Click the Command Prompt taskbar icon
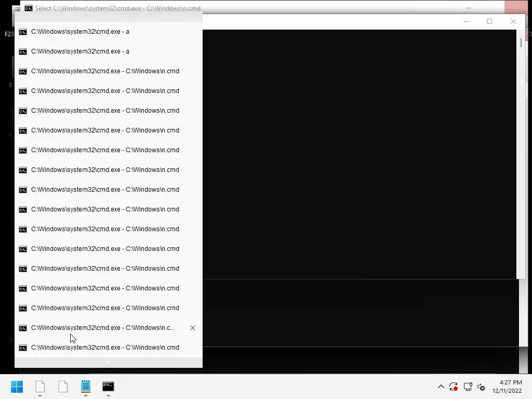This screenshot has height=399, width=532. click(108, 387)
